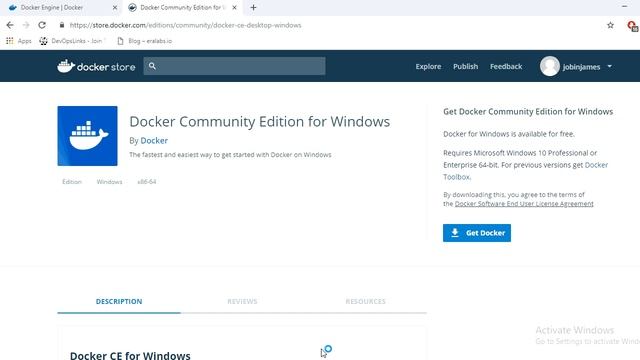Click the Edition tag
Screen dimensions: 640x360
pyautogui.click(x=72, y=182)
